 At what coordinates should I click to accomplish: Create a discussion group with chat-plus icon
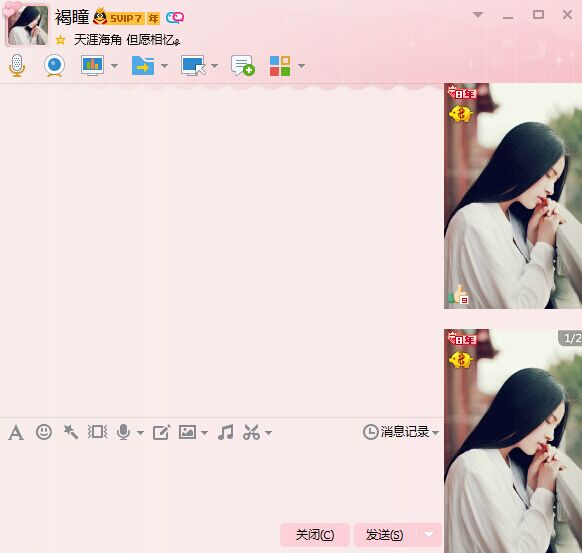coord(243,66)
